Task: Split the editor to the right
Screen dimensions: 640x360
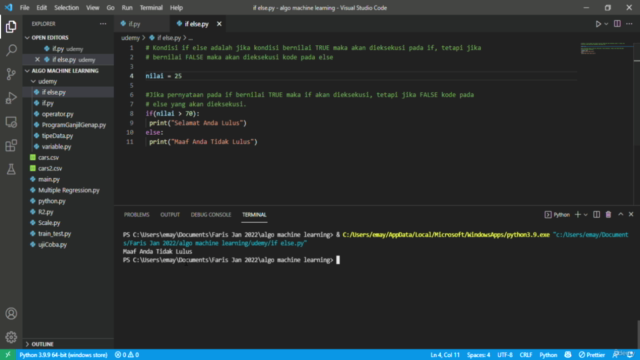Action: pyautogui.click(x=617, y=24)
